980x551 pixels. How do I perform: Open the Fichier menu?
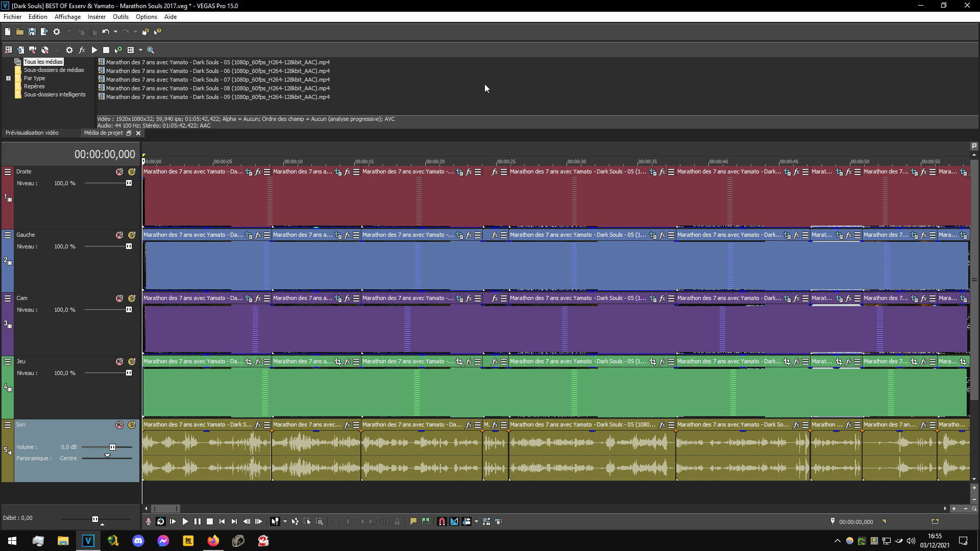pyautogui.click(x=12, y=17)
